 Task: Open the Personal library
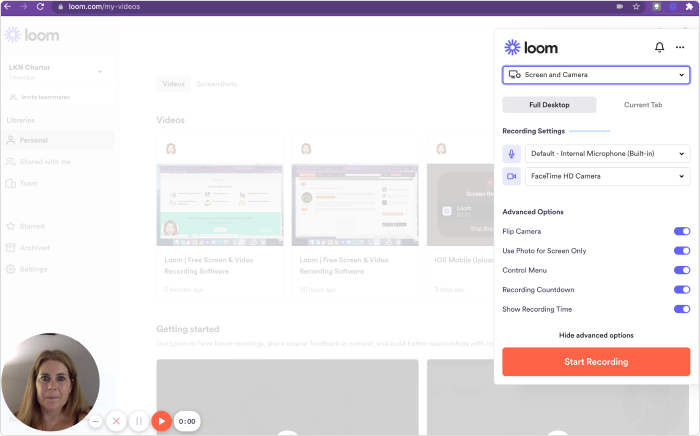coord(58,140)
